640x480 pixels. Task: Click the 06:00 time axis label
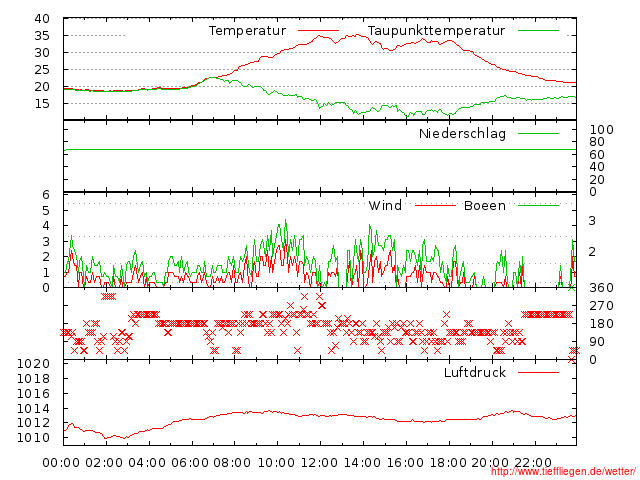coord(190,463)
